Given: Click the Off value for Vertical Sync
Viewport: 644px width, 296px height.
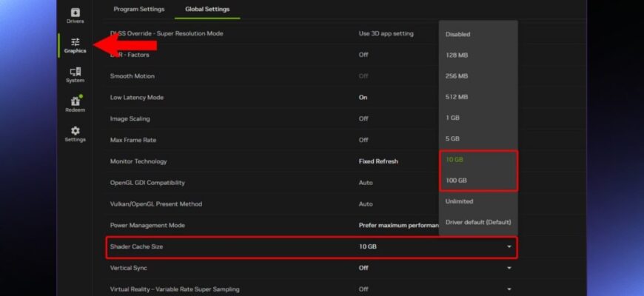Looking at the screenshot, I should [363, 268].
